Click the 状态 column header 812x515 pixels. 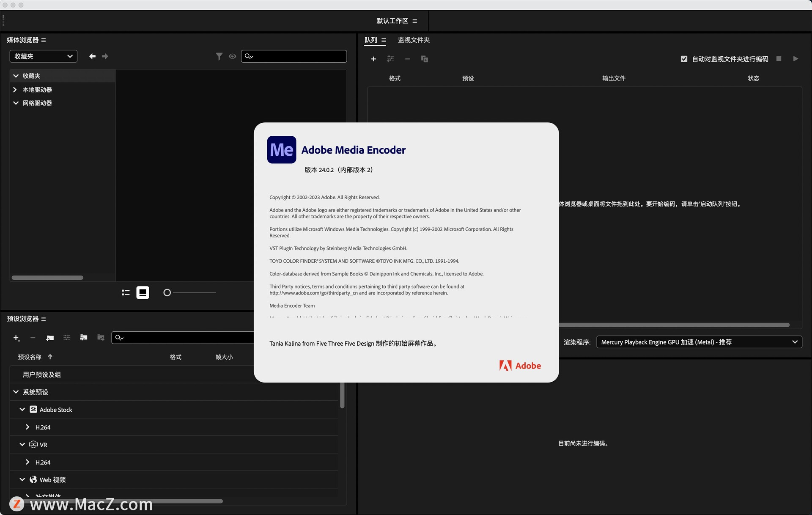tap(753, 78)
